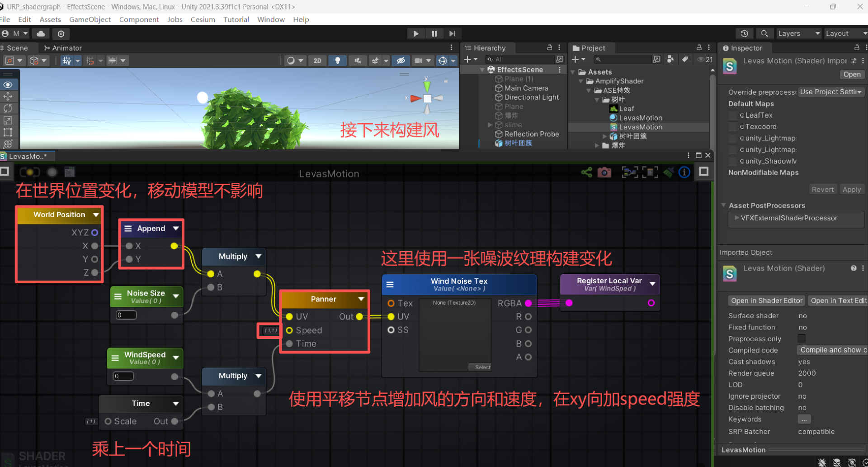Toggle hidden objects visibility eye-slash icon

tap(401, 61)
